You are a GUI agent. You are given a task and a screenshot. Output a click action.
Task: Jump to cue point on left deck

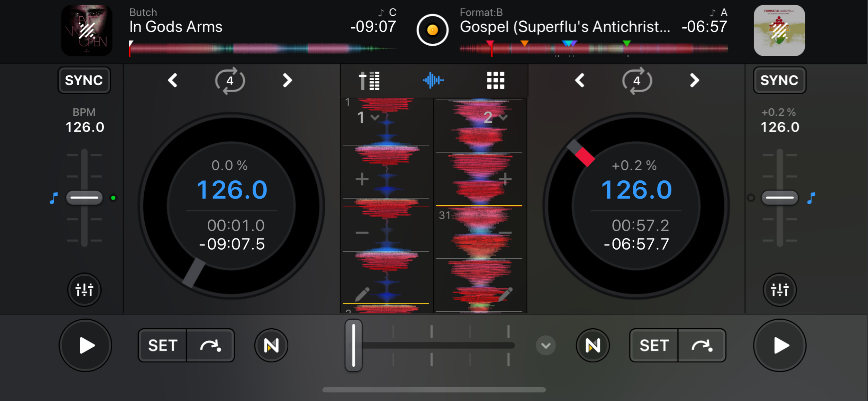pos(210,345)
